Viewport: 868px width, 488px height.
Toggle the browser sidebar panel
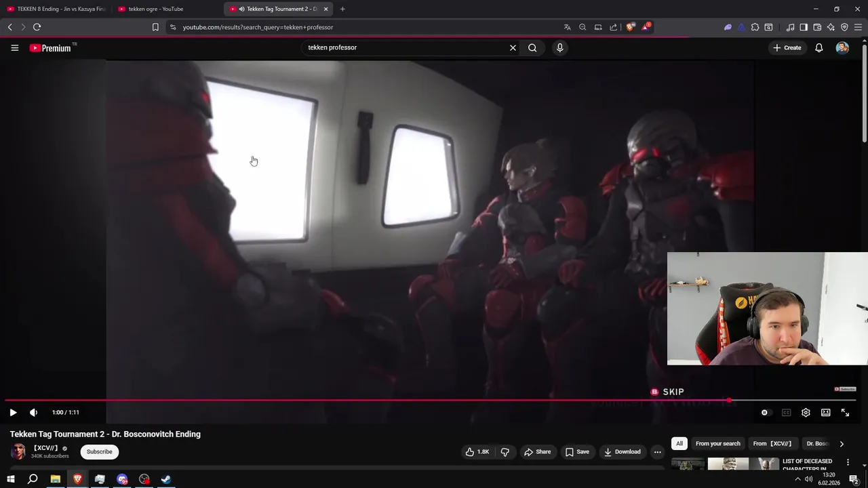[804, 27]
